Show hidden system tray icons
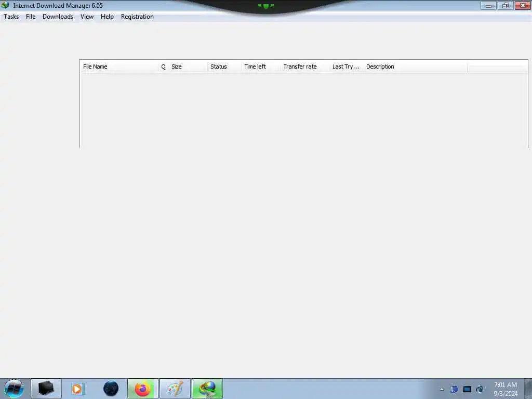Screen dimensions: 532x399 point(442,389)
